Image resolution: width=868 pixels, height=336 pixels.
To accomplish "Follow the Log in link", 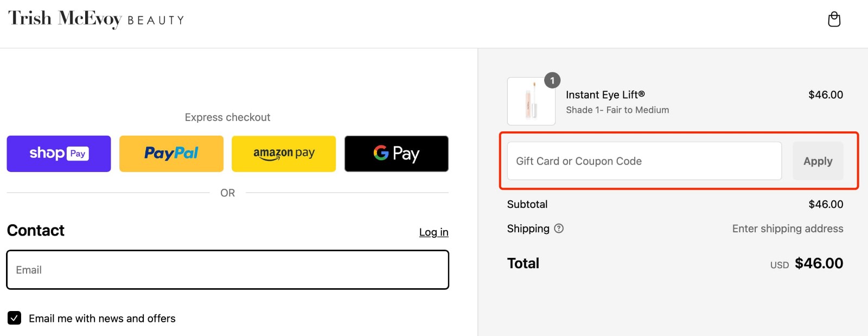I will 433,232.
